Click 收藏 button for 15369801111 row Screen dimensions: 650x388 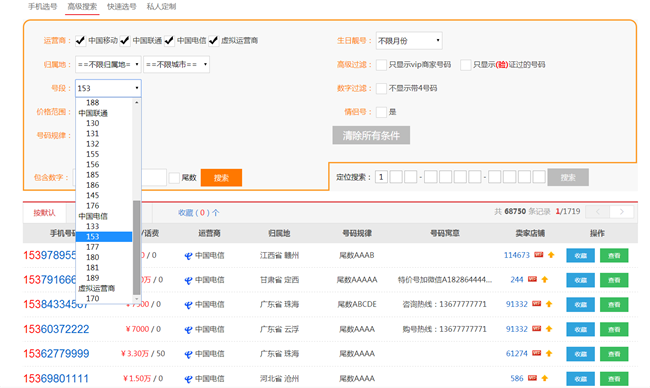click(x=580, y=379)
